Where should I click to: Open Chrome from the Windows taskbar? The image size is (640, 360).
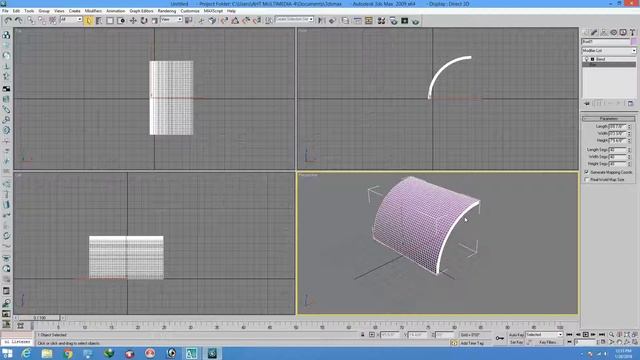point(68,353)
